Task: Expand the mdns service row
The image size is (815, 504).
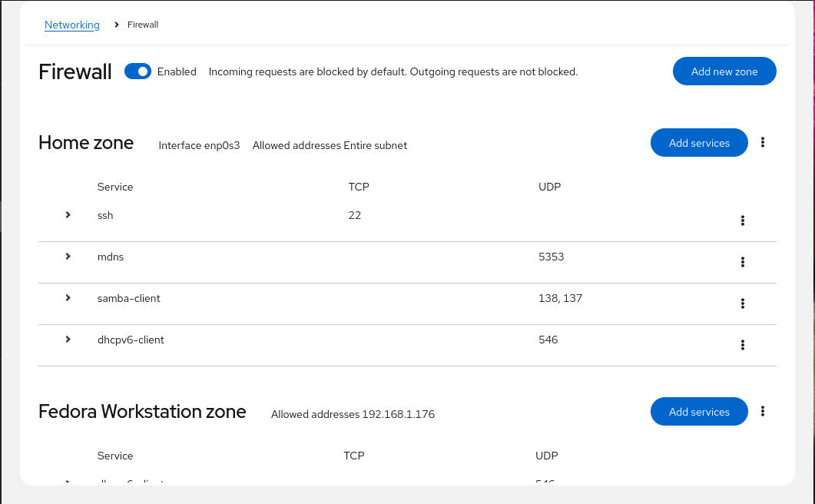Action: [x=68, y=257]
